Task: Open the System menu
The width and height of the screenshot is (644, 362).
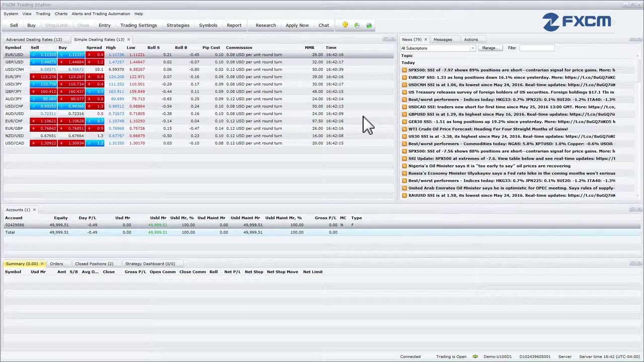Action: [11, 14]
